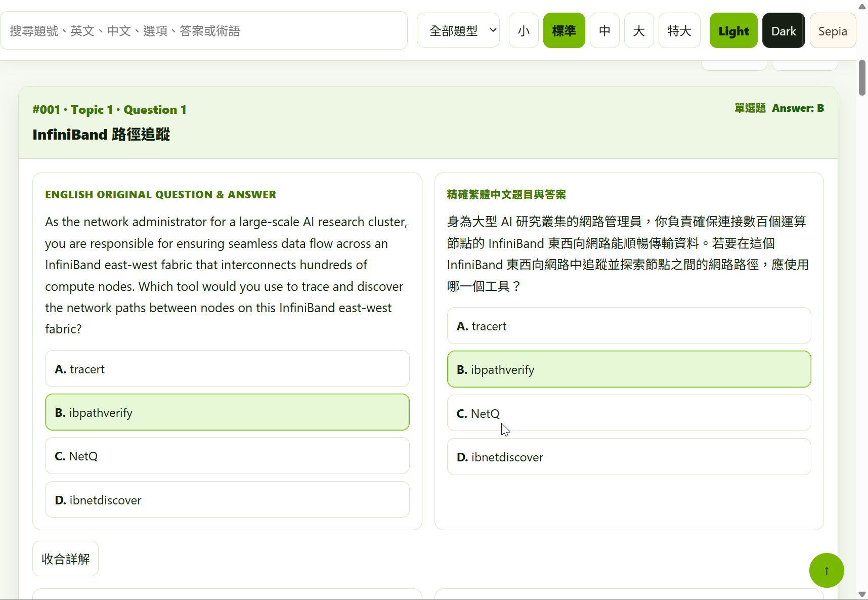The width and height of the screenshot is (868, 600).
Task: Click the question title InfiniBand 路徑追蹤
Action: pyautogui.click(x=101, y=135)
